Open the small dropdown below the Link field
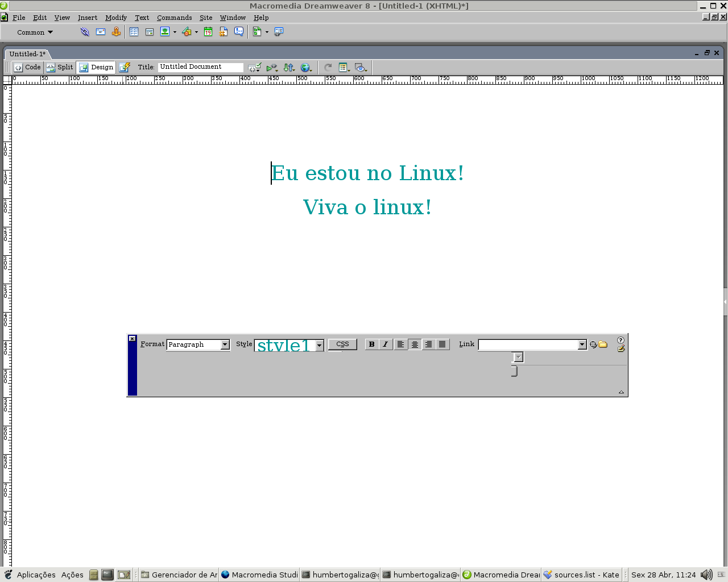The height and width of the screenshot is (582, 728). point(518,357)
